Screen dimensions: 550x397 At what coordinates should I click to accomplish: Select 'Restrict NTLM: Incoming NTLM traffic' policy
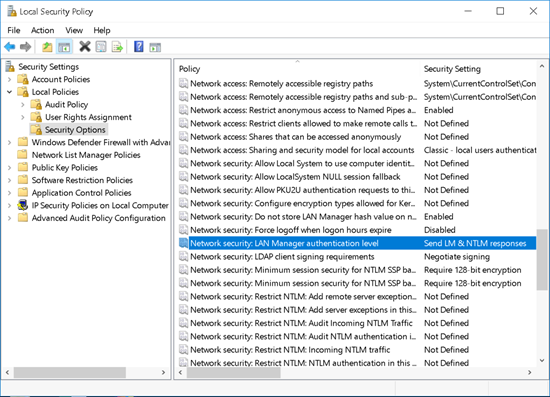tap(290, 350)
